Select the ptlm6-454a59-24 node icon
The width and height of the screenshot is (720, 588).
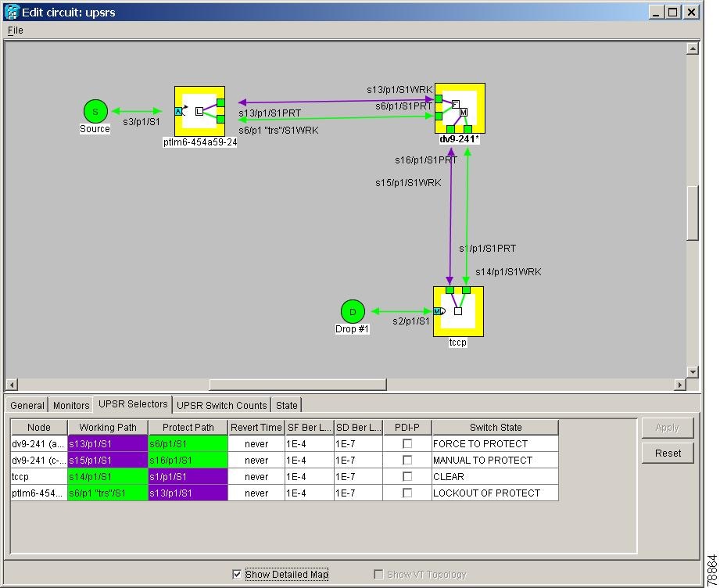point(200,111)
